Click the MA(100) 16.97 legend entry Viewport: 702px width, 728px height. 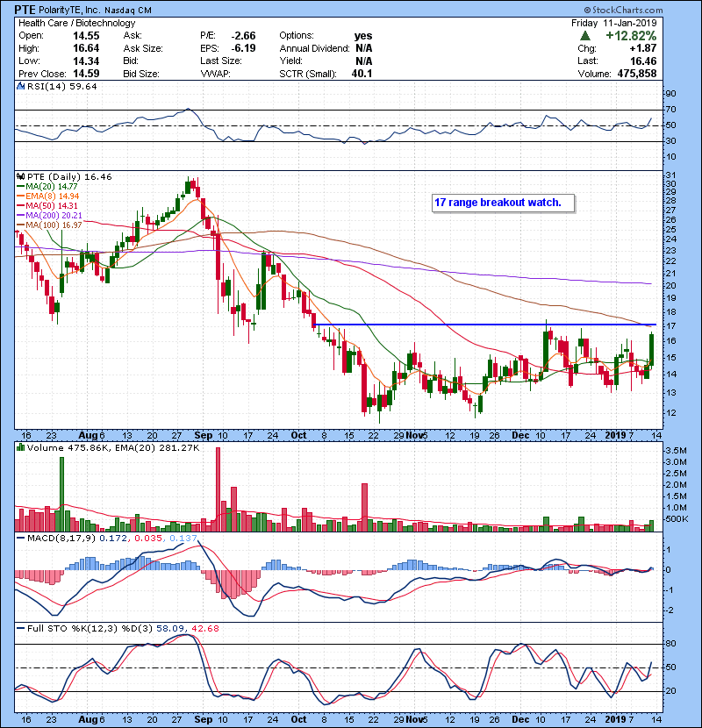click(x=49, y=225)
